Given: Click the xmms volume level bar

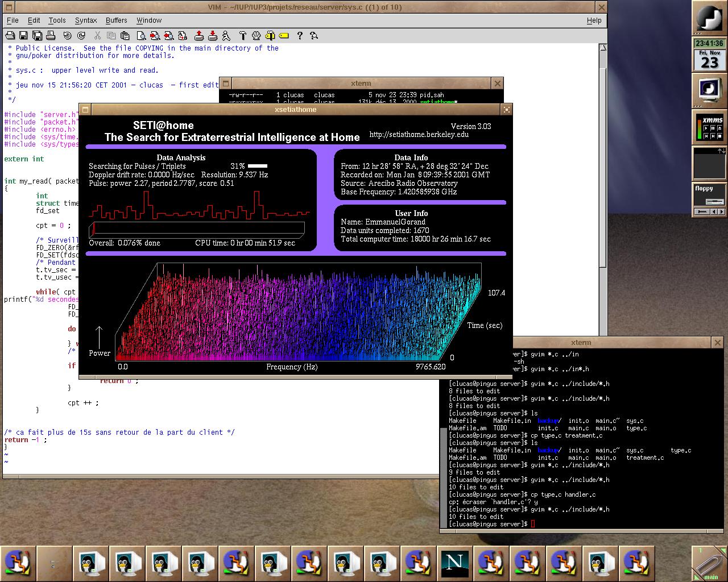Looking at the screenshot, I should click(700, 129).
